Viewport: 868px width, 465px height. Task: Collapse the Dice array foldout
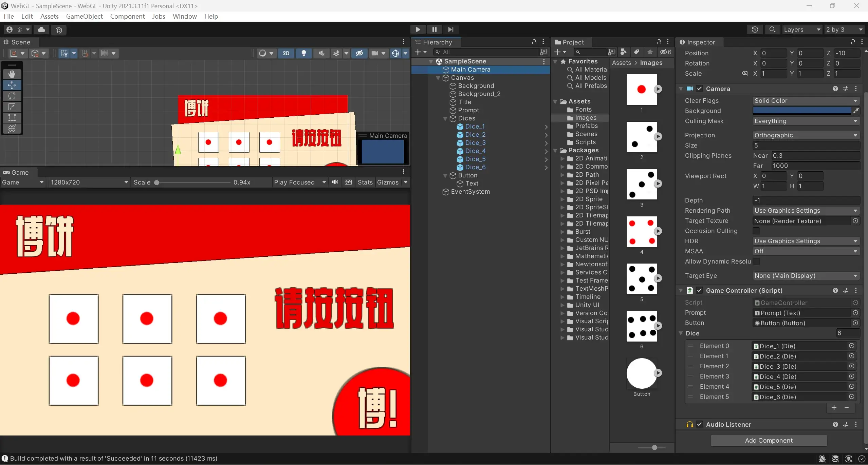pos(681,333)
